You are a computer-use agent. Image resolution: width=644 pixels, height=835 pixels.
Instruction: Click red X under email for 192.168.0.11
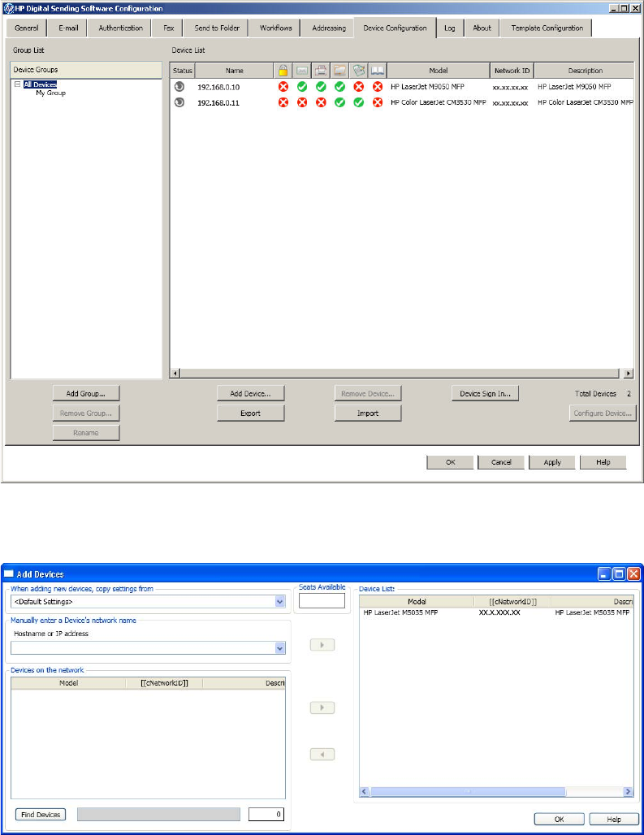[302, 102]
